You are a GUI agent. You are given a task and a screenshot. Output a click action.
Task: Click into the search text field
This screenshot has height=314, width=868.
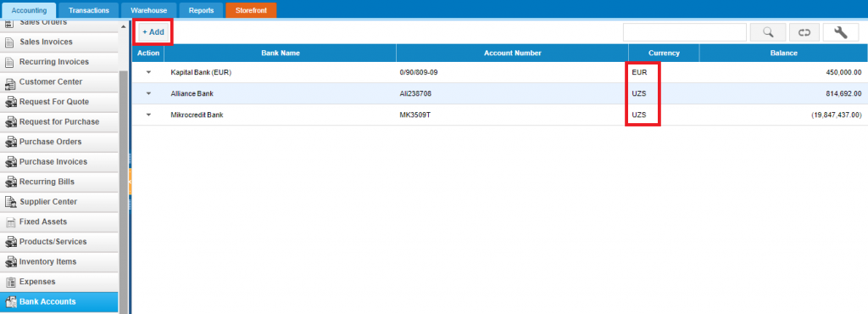tap(684, 32)
